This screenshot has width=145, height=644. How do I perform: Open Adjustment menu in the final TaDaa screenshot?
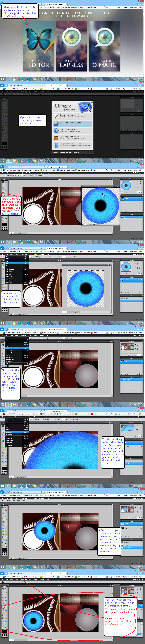point(24,579)
